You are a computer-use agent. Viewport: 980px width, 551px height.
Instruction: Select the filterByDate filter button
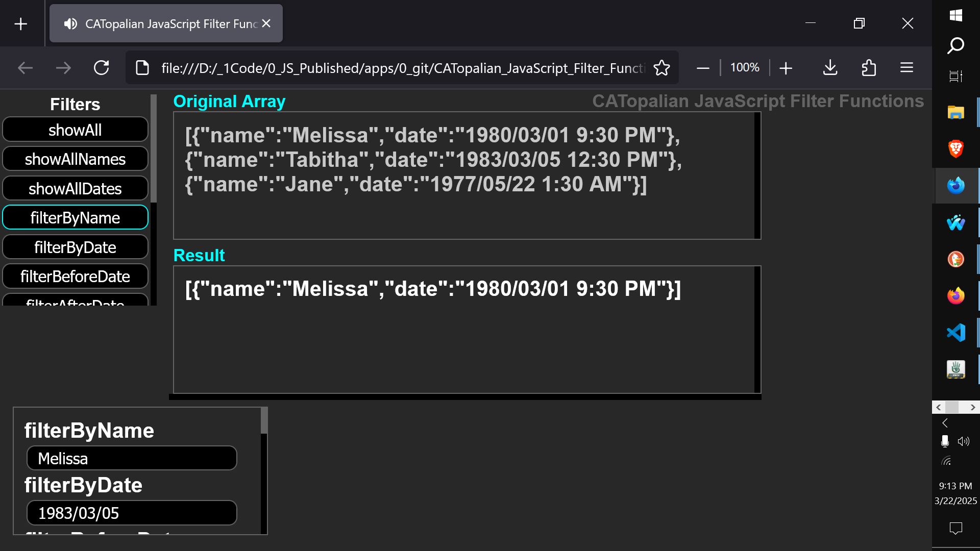coord(75,247)
